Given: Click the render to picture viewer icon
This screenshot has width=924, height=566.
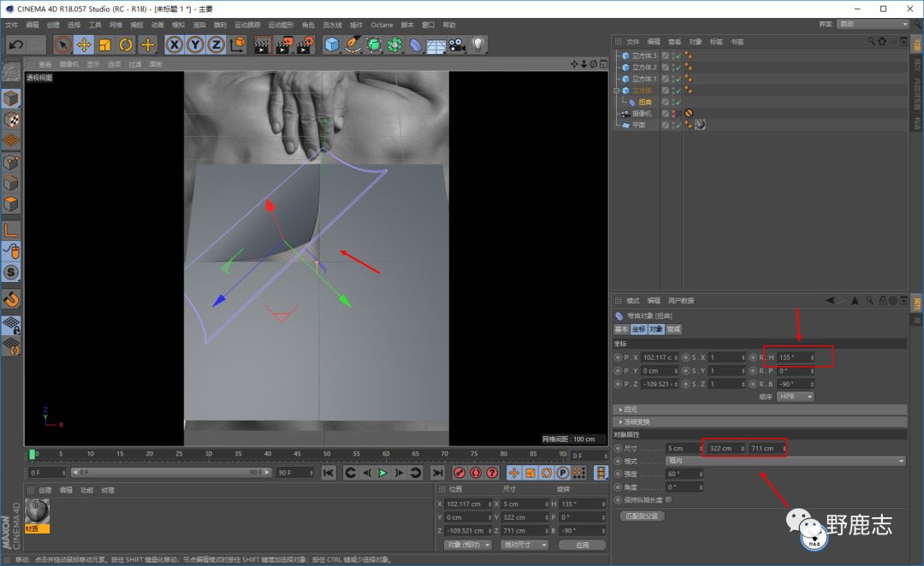Looking at the screenshot, I should pos(283,44).
